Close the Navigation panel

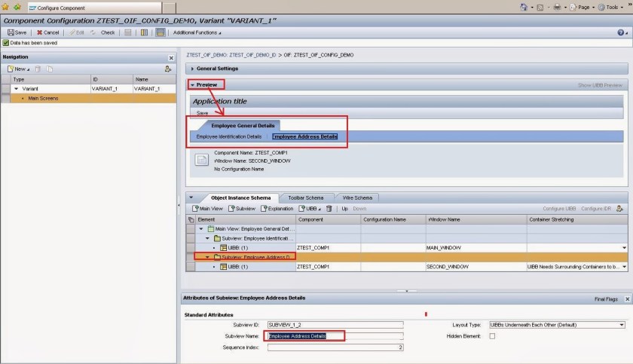[170, 57]
